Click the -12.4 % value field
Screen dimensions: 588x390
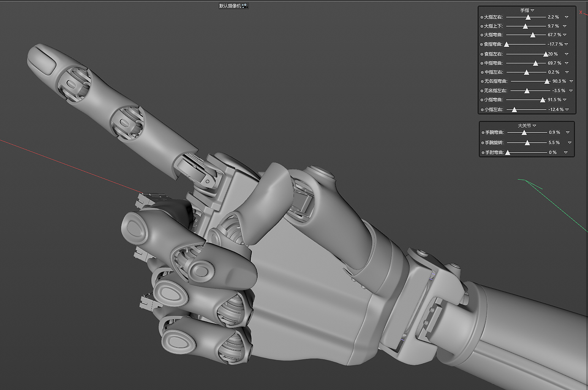pos(556,110)
